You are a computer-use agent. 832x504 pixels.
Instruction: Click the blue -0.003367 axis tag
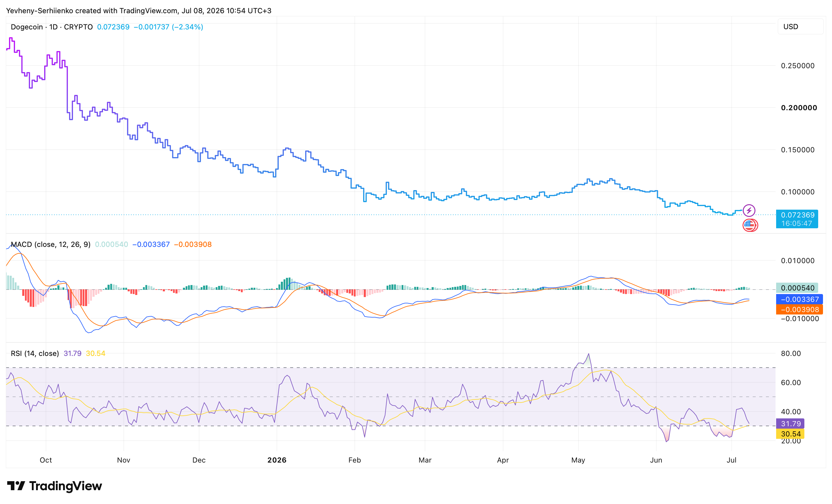tap(799, 299)
